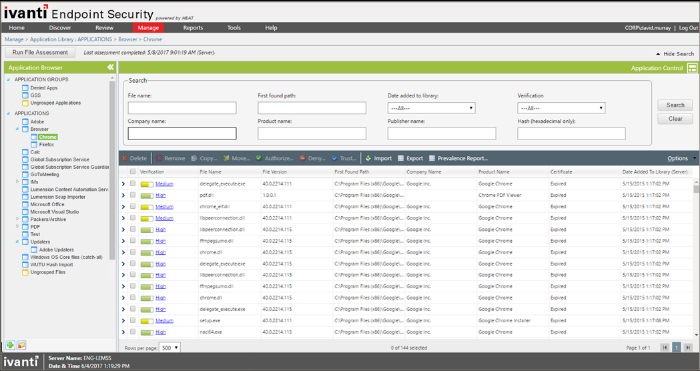Select the Microsoft Office application icon
The width and height of the screenshot is (700, 371).
pyautogui.click(x=25, y=204)
